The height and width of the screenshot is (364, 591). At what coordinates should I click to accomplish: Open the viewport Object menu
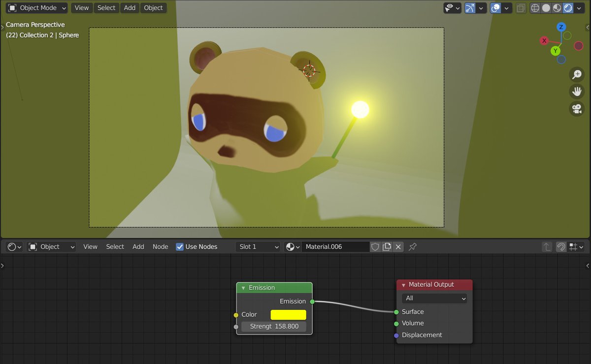(x=153, y=8)
